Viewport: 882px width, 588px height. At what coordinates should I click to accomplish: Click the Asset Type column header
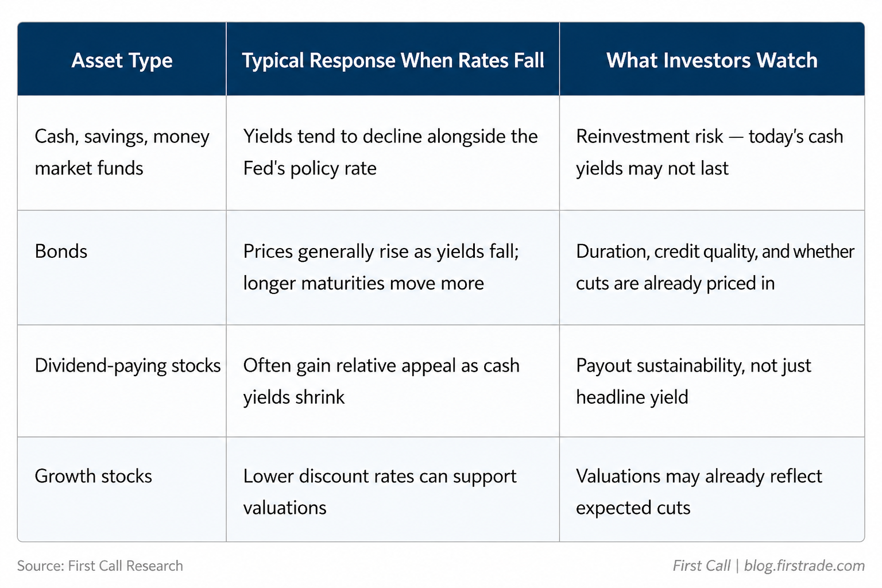(x=122, y=60)
